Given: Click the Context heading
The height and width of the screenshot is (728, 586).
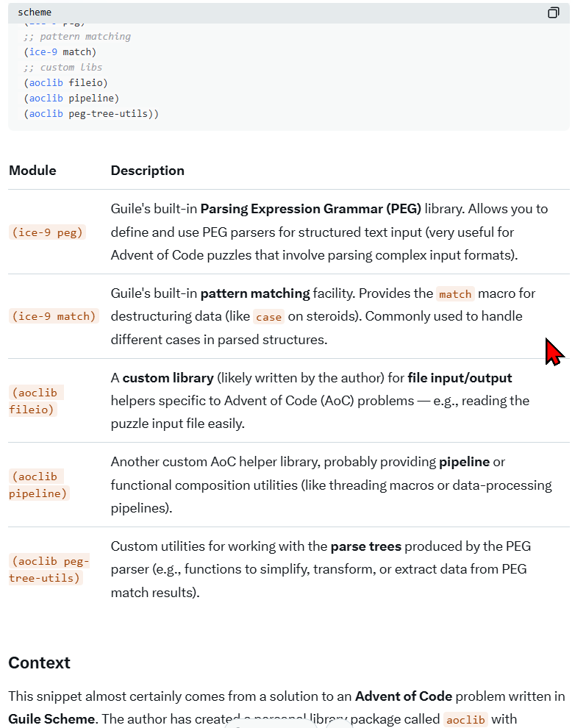Looking at the screenshot, I should (40, 663).
